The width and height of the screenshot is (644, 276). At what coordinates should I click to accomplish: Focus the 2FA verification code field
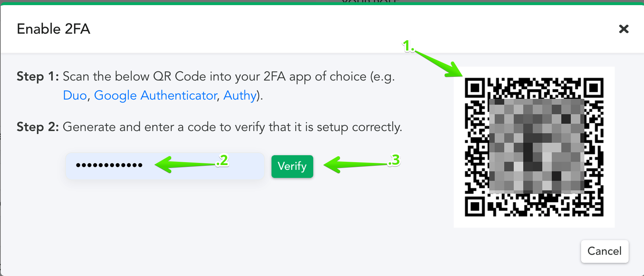[165, 165]
